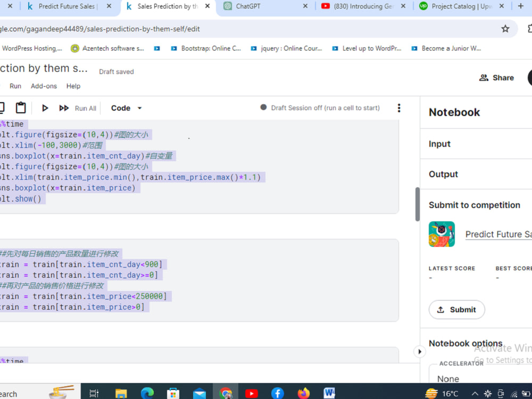Click the line train[train.item_price<250000]
532x399 pixels.
(x=84, y=296)
